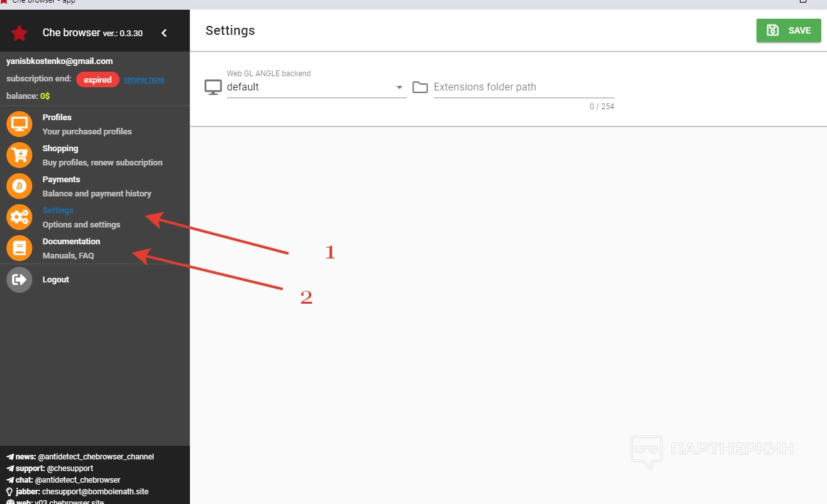Image resolution: width=827 pixels, height=504 pixels.
Task: Open the @antidetect_chebrowser_channel news link
Action: click(x=96, y=457)
